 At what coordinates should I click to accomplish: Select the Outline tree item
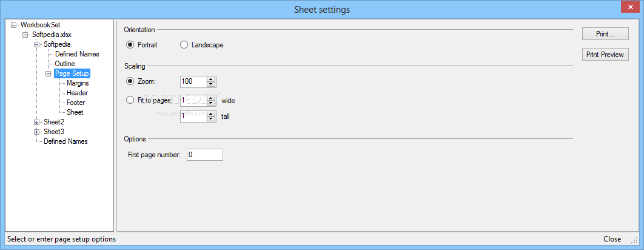click(x=65, y=64)
